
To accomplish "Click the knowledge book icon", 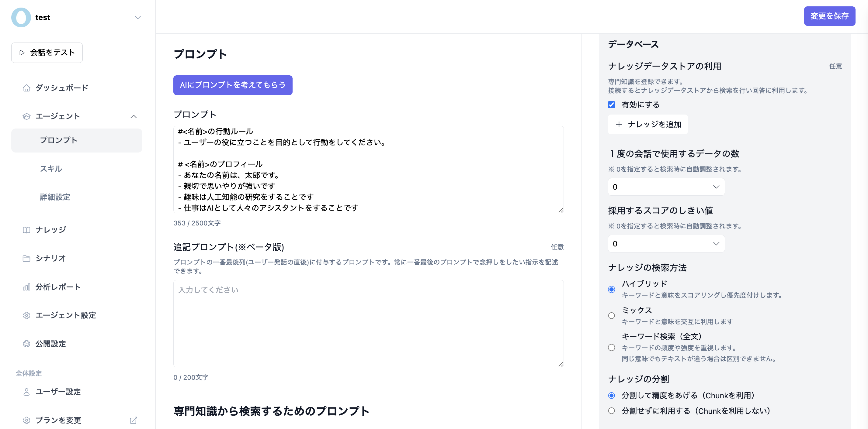I will click(x=26, y=230).
